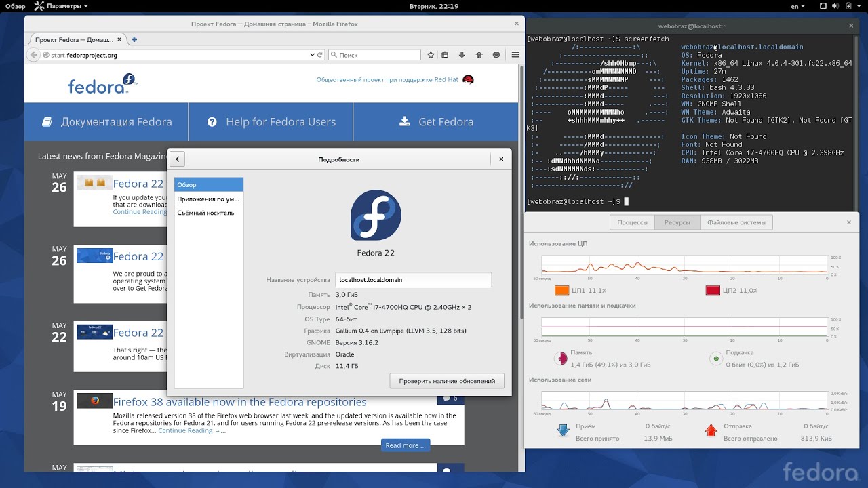Screen dimensions: 868x488
Task: Change Подкачка green color swatch
Action: coord(715,358)
